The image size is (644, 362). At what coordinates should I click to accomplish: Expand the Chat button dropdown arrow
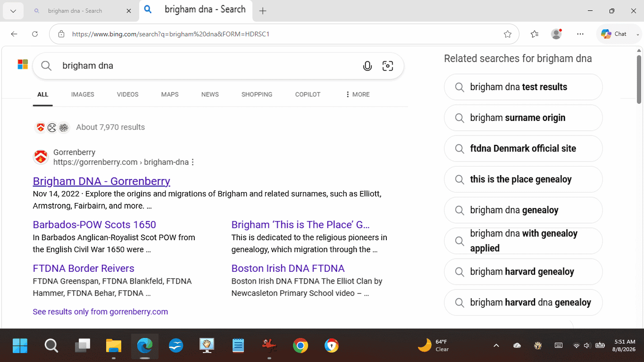[638, 34]
